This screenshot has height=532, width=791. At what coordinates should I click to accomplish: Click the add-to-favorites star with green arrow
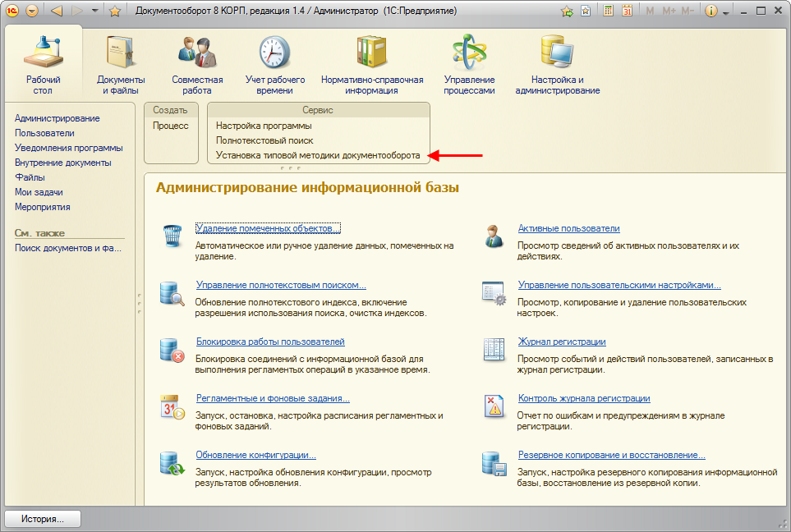[x=567, y=11]
